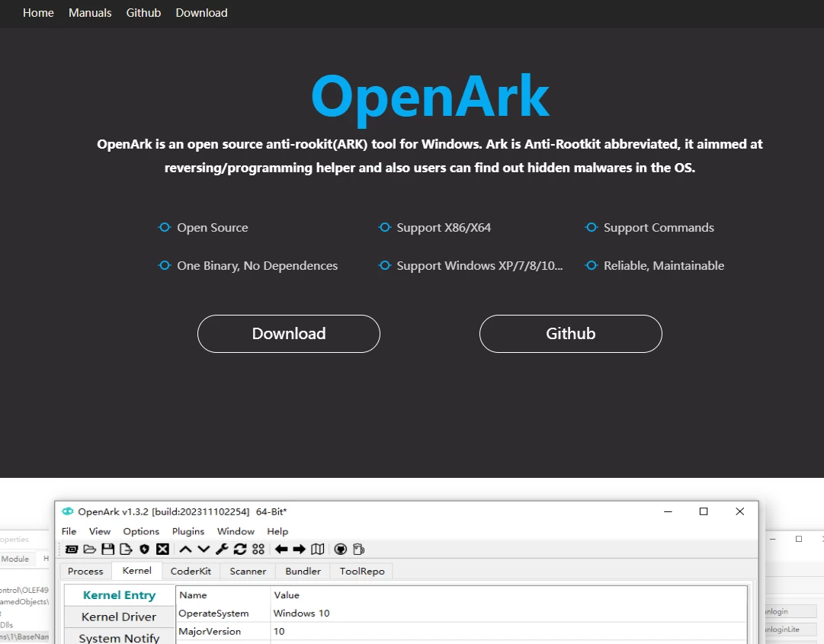Click the export file toolbar icon
824x644 pixels.
(x=126, y=549)
